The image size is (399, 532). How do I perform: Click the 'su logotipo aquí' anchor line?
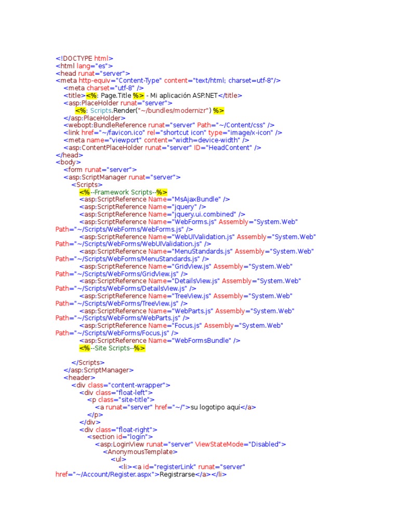[176, 407]
